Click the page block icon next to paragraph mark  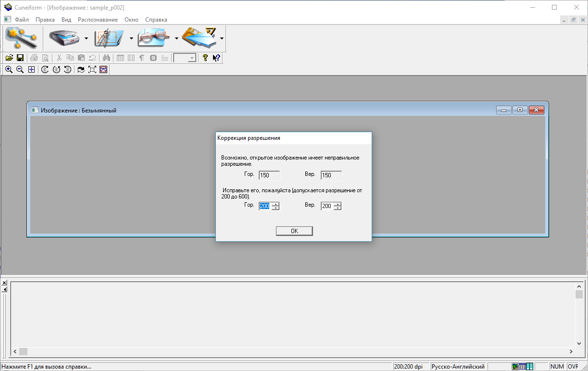pyautogui.click(x=153, y=58)
